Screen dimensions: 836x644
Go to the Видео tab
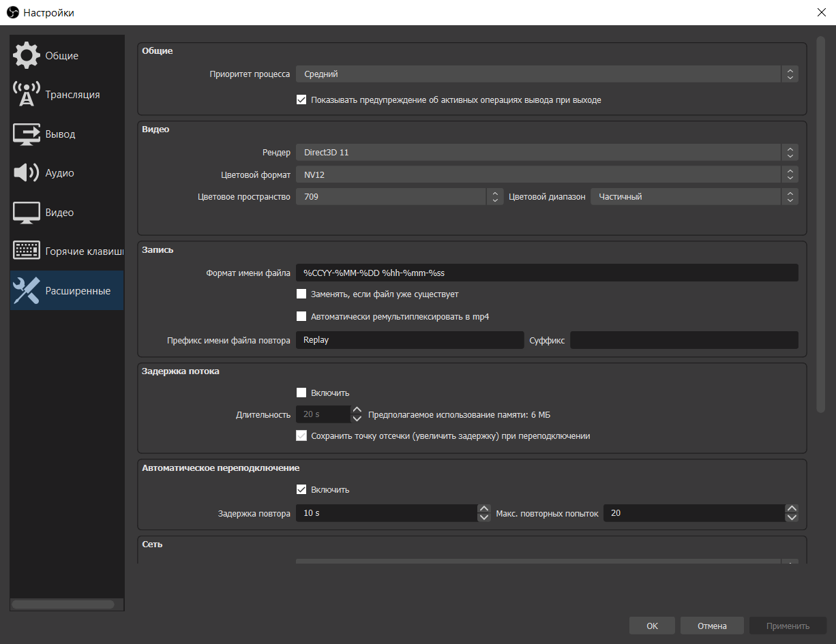[67, 213]
